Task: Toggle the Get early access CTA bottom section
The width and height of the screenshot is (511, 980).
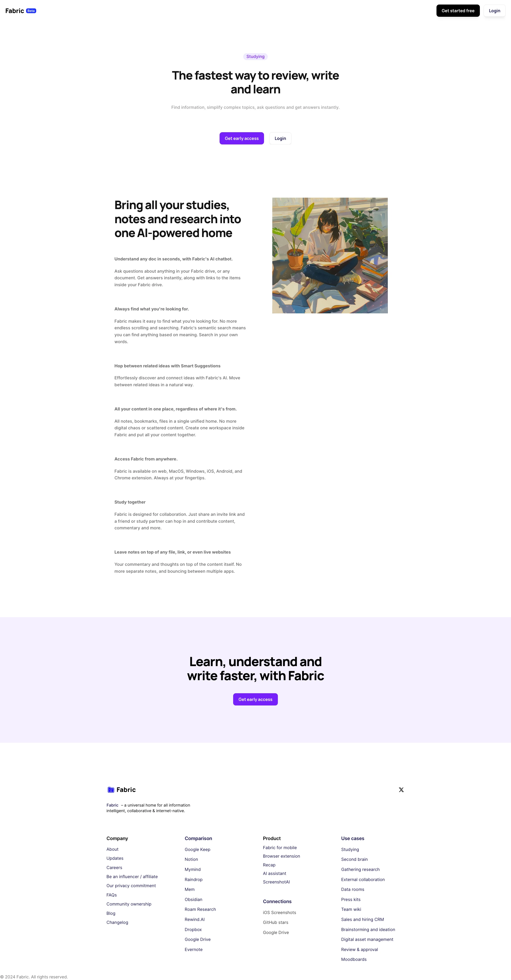Action: point(255,699)
